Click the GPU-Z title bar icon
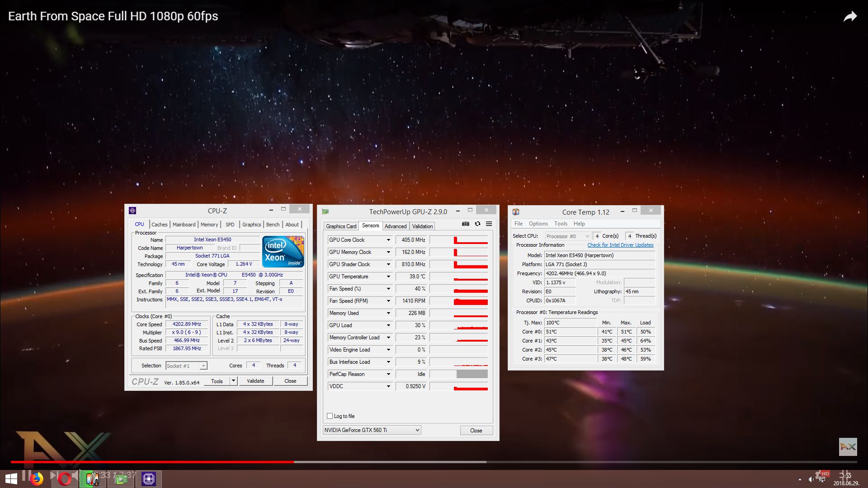This screenshot has height=488, width=868. click(325, 211)
